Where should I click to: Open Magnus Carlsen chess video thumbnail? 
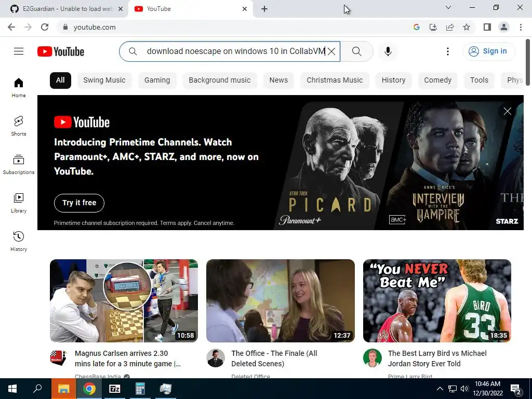[124, 301]
